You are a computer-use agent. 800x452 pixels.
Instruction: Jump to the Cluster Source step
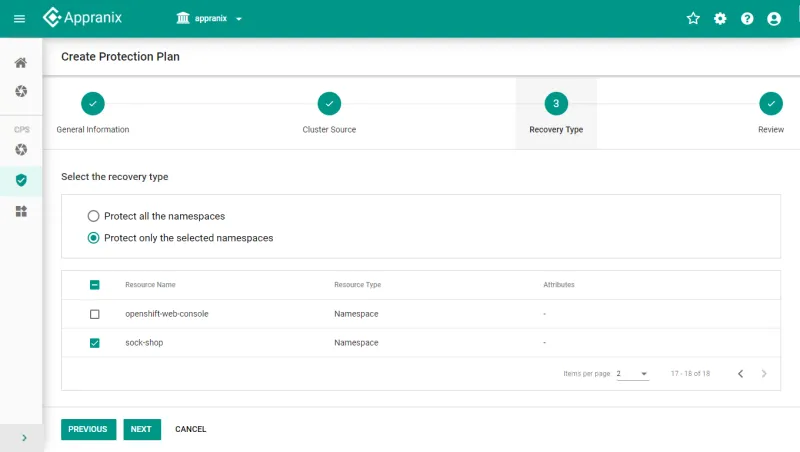point(329,103)
